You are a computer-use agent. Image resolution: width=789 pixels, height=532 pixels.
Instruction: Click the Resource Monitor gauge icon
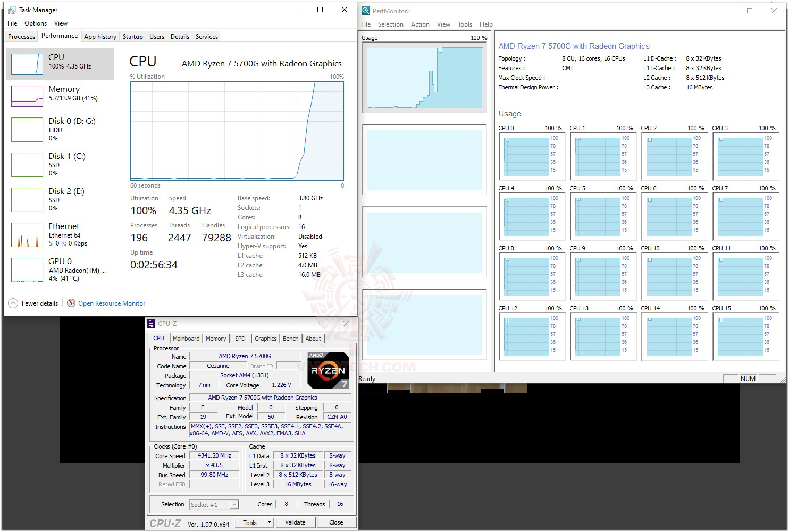(x=71, y=303)
